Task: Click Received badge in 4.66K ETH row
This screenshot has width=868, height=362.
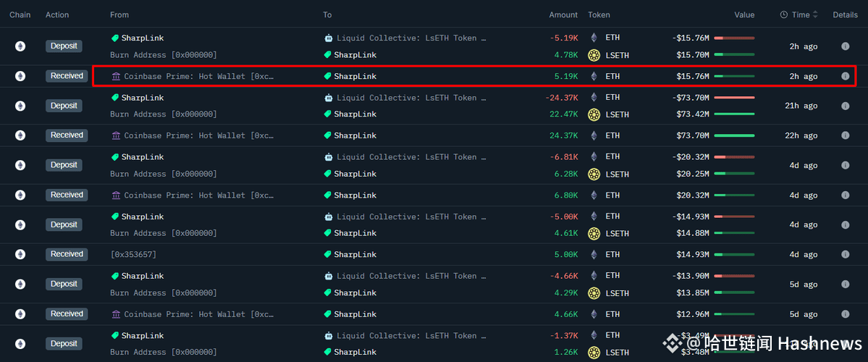Action: pos(67,313)
